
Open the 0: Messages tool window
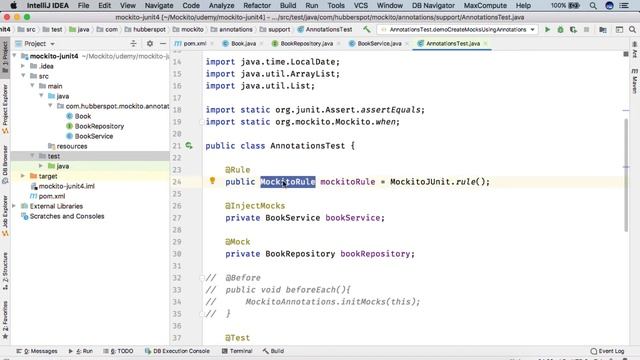[x=37, y=351]
